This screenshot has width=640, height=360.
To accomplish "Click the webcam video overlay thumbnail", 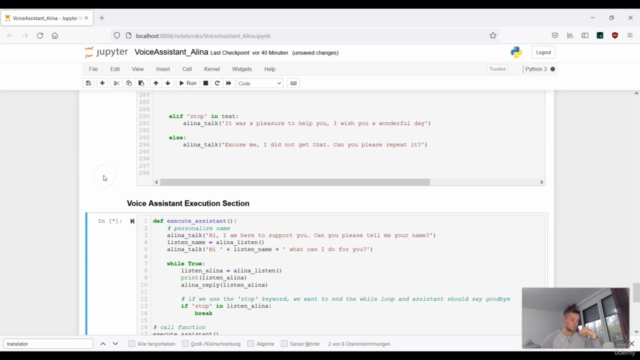I will pyautogui.click(x=576, y=318).
